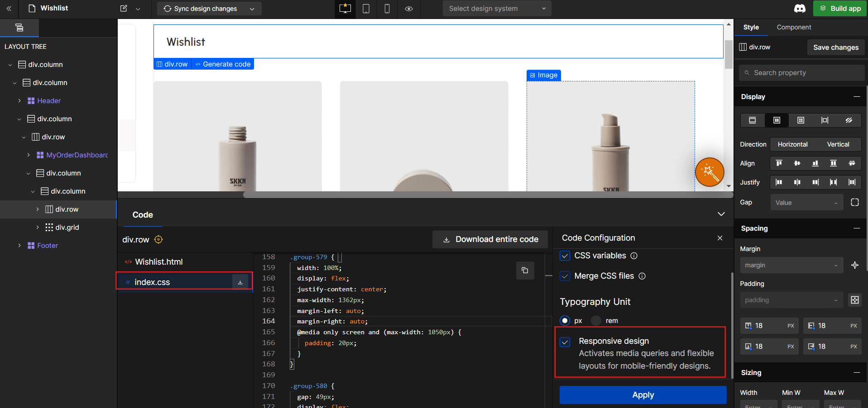Screen dimensions: 868x408
Task: Select the grid display icon
Action: pyautogui.click(x=801, y=120)
